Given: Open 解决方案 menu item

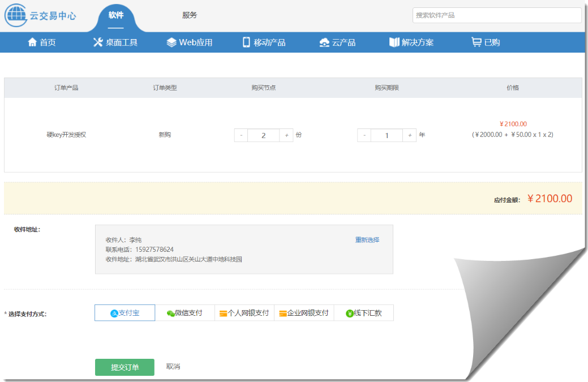Looking at the screenshot, I should click(x=411, y=42).
